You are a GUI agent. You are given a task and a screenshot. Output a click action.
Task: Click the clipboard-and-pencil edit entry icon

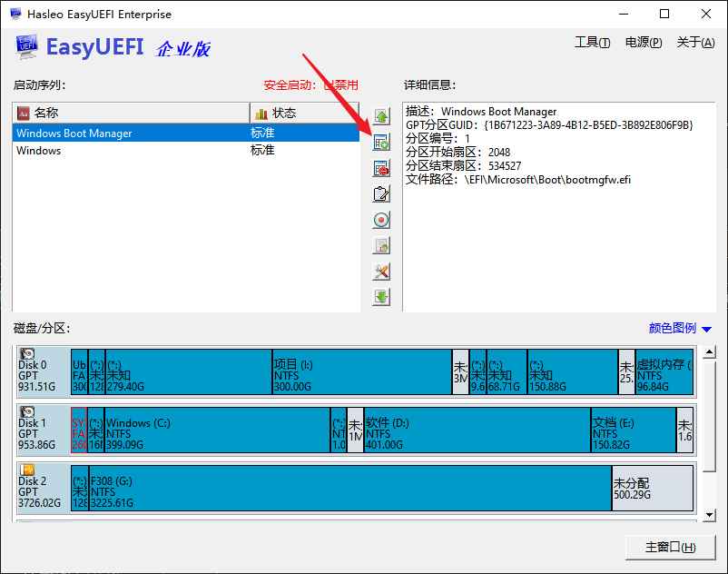381,193
